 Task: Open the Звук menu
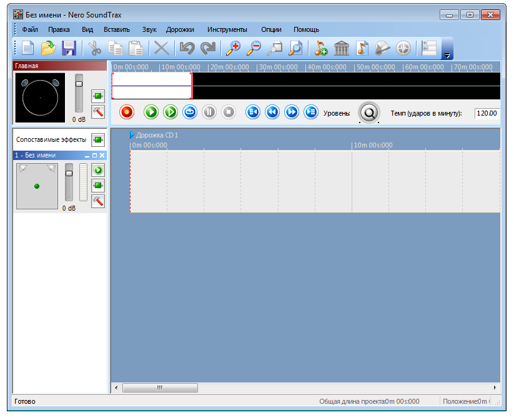point(149,29)
